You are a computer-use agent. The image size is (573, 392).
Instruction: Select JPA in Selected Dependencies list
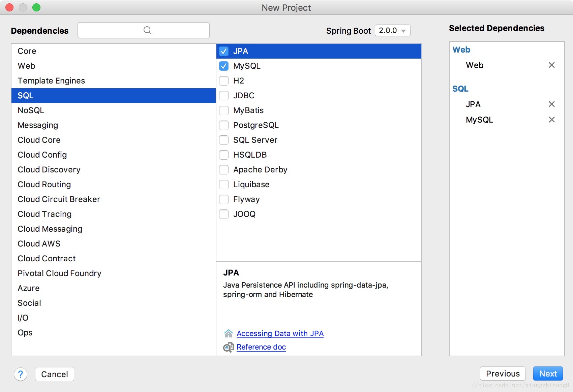coord(473,104)
